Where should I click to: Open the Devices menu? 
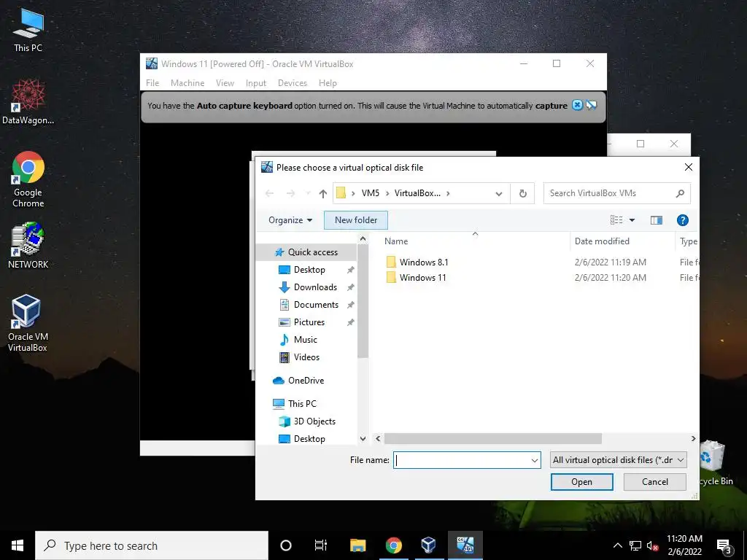(292, 83)
